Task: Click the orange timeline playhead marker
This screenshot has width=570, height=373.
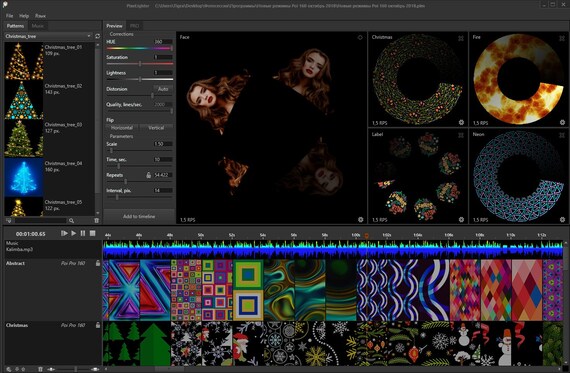Action: click(x=366, y=236)
